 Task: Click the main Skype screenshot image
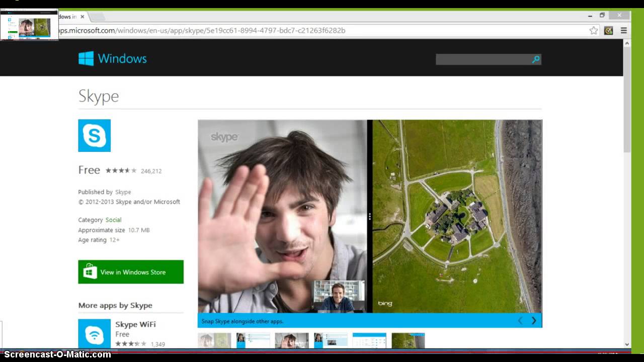[370, 216]
